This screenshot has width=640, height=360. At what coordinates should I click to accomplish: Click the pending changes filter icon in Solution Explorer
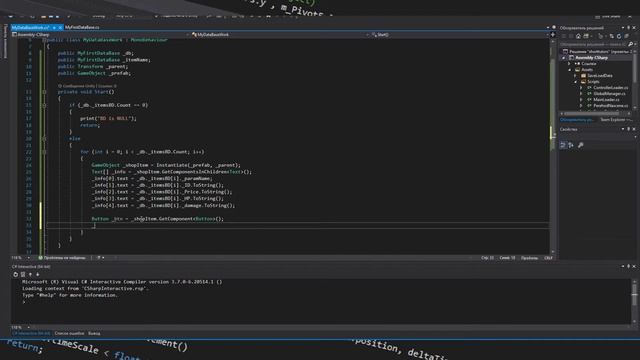pos(601,36)
